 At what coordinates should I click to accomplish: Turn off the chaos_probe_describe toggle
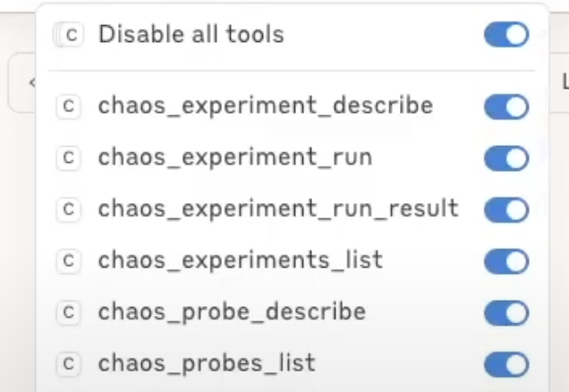coord(506,312)
